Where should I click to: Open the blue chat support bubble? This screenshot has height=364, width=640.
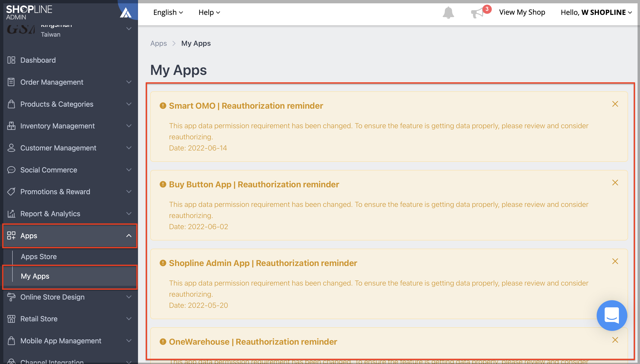coord(612,315)
